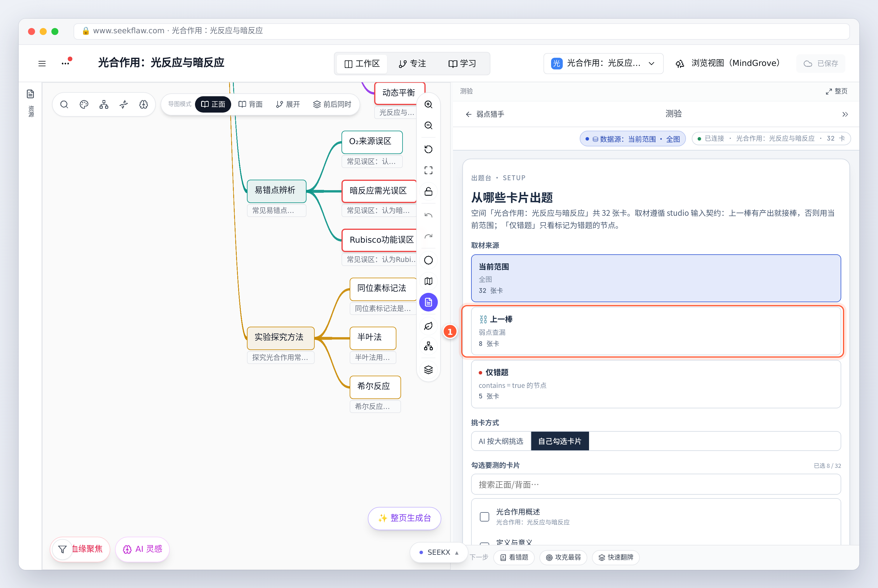Collapse panel with double chevron
878x588 pixels.
click(x=845, y=114)
